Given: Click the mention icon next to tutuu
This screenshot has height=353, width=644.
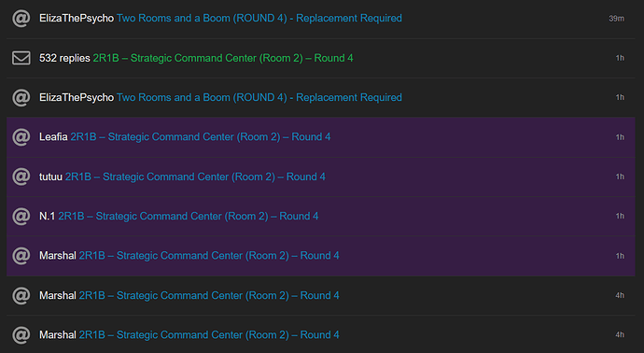Looking at the screenshot, I should pyautogui.click(x=21, y=176).
